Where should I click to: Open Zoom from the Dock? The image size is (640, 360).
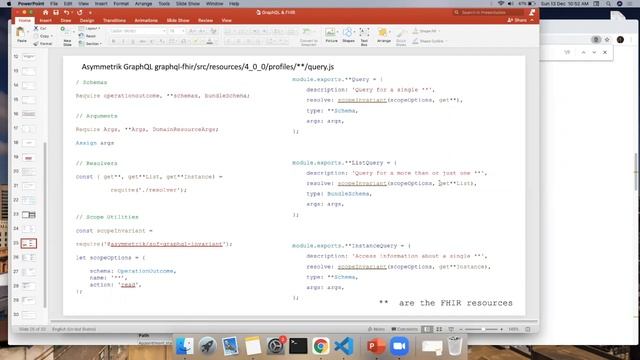[x=399, y=346]
